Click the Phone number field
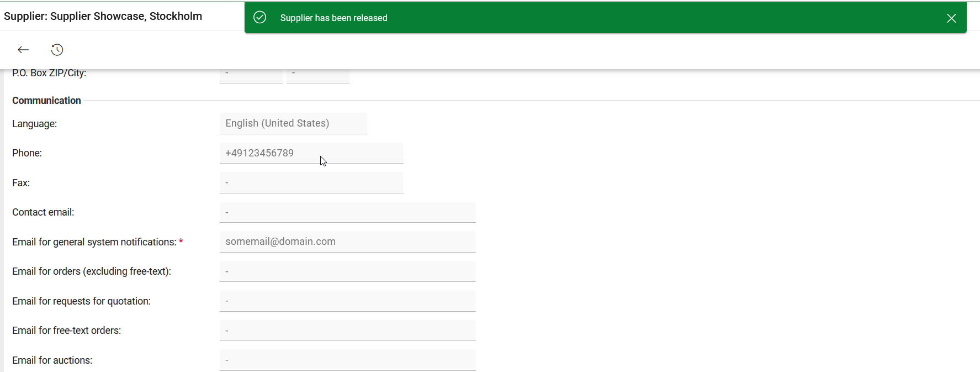Screen dimensions: 980x372 tap(311, 153)
